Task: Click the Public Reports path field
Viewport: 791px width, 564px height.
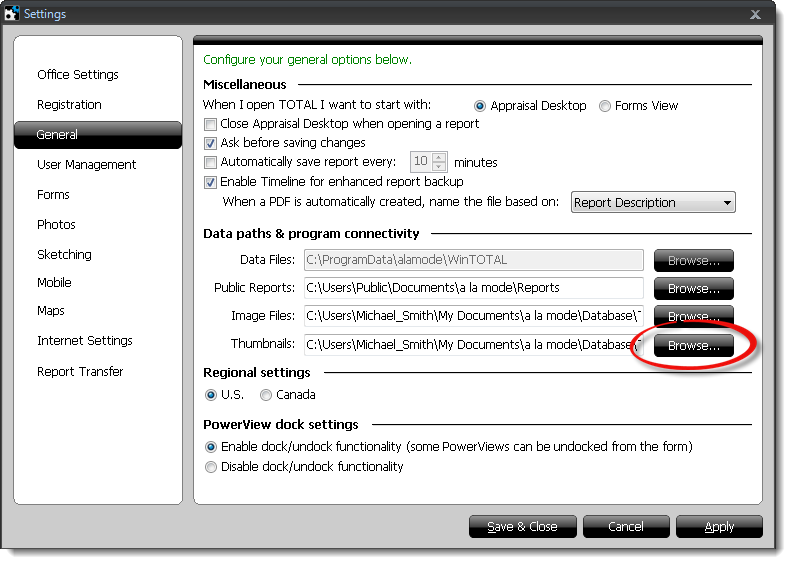Action: 474,288
